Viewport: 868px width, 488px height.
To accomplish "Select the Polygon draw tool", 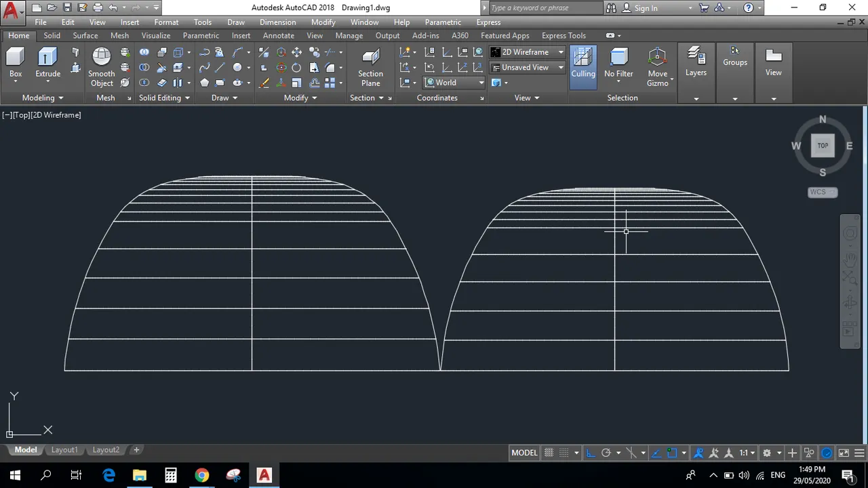I will point(204,83).
